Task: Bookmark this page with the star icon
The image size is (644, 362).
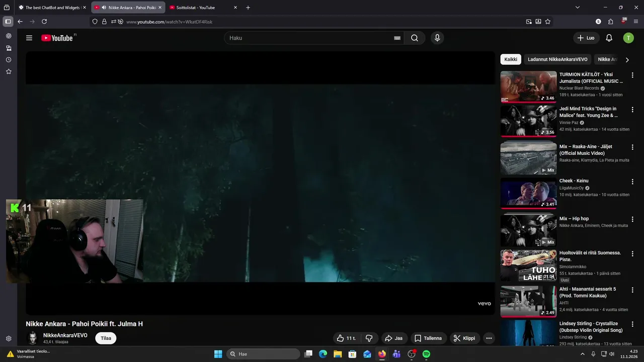Action: (x=548, y=22)
